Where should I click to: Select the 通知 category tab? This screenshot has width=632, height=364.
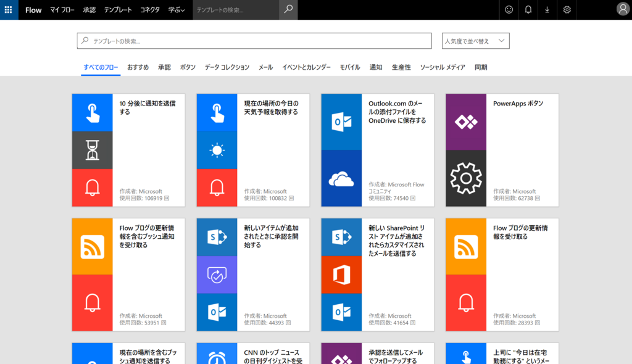point(376,67)
